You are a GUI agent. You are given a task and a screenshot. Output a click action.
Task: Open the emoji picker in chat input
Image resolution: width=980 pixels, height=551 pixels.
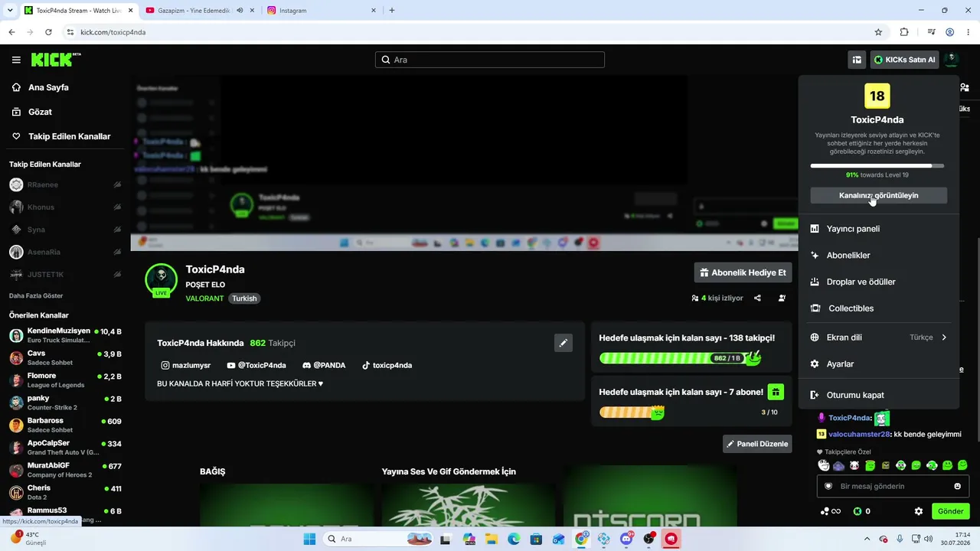tap(958, 486)
